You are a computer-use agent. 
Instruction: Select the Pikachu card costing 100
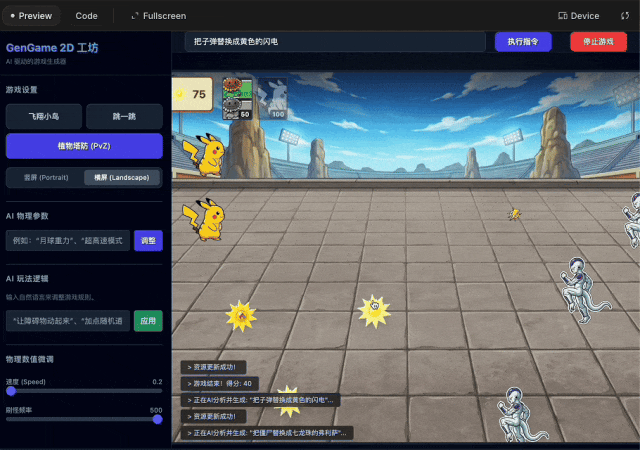(x=272, y=98)
